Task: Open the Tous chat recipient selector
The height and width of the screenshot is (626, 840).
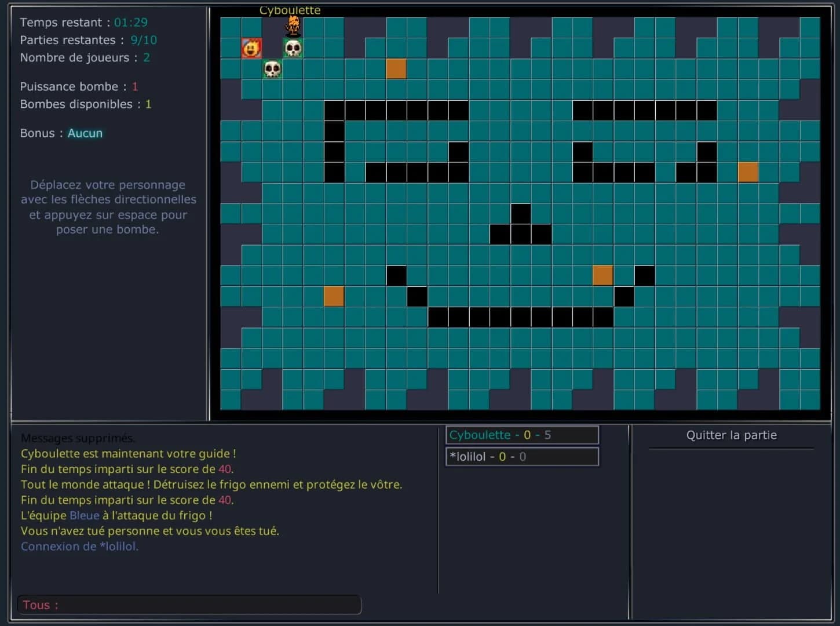Action: click(x=39, y=605)
